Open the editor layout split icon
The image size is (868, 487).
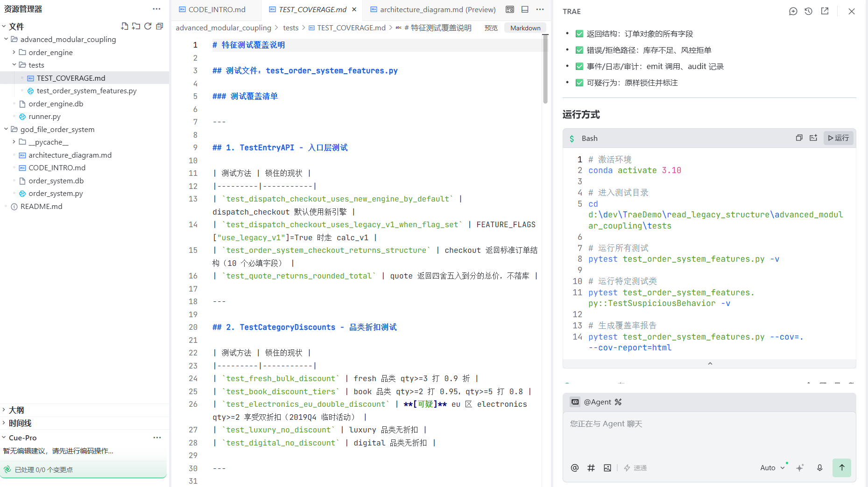[x=510, y=9]
